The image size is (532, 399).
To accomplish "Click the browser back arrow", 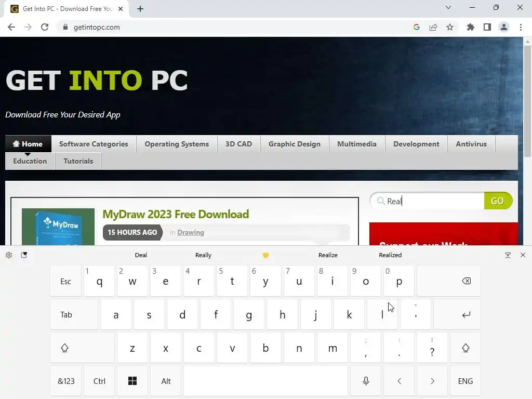I will (x=11, y=27).
